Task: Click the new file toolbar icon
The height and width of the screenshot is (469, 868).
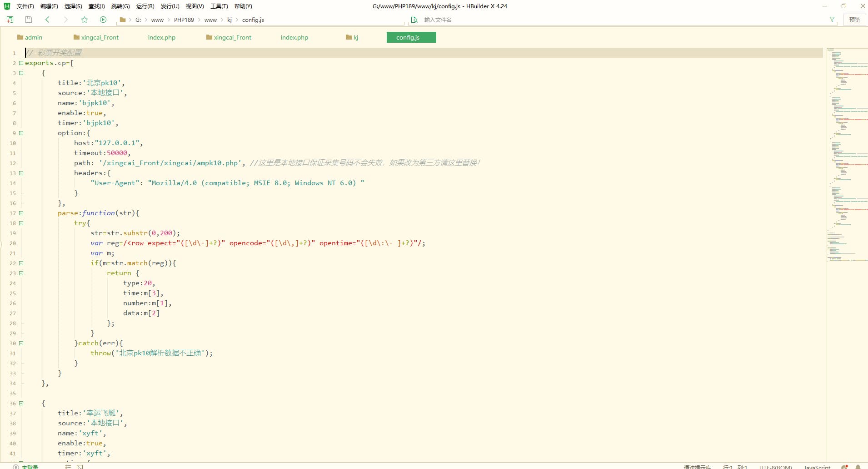Action: pyautogui.click(x=10, y=20)
